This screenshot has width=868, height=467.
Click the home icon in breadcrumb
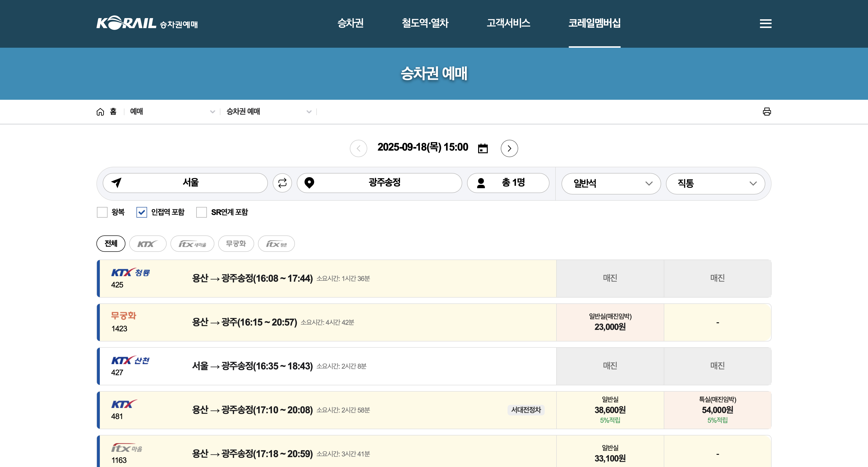pyautogui.click(x=100, y=112)
